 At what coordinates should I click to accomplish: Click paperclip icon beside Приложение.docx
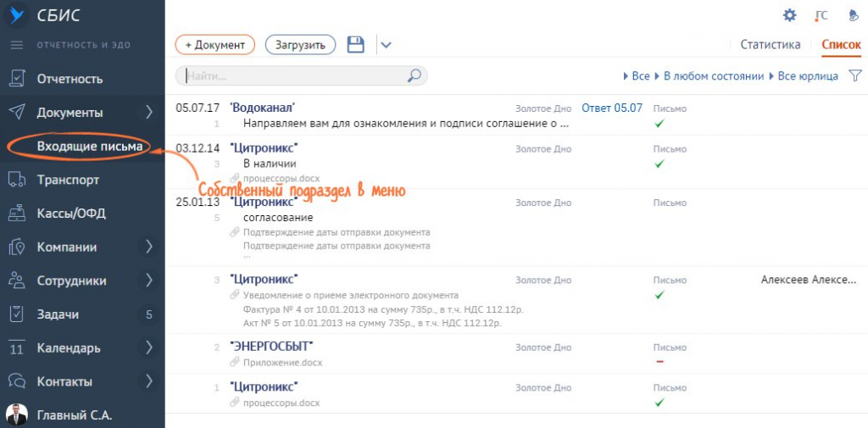pyautogui.click(x=235, y=363)
